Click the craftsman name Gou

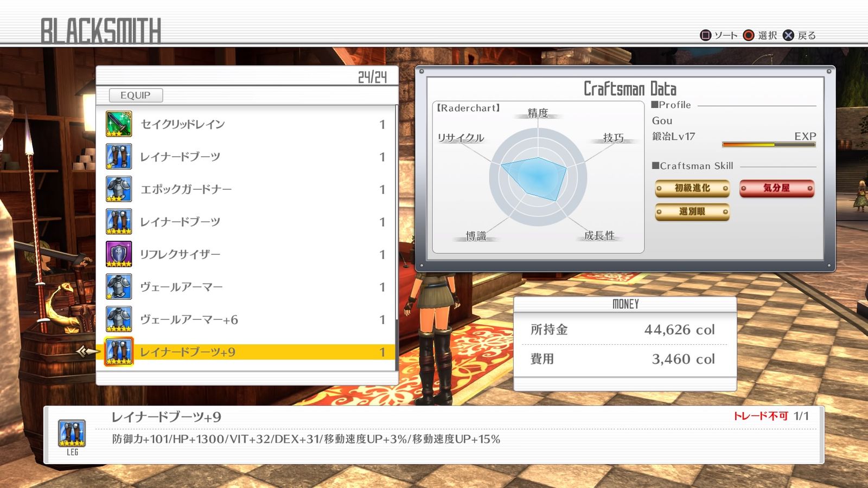662,120
